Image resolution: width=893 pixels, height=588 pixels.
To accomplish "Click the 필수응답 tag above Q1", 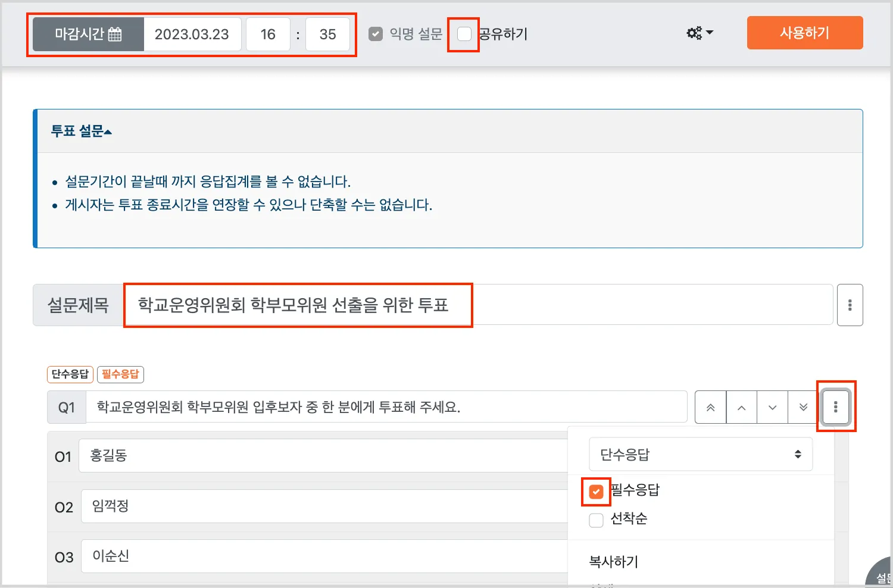I will (120, 374).
